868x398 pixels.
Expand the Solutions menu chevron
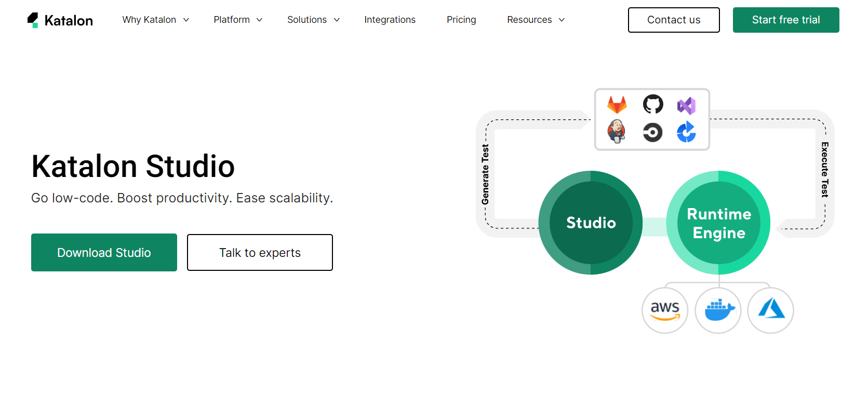pos(337,20)
